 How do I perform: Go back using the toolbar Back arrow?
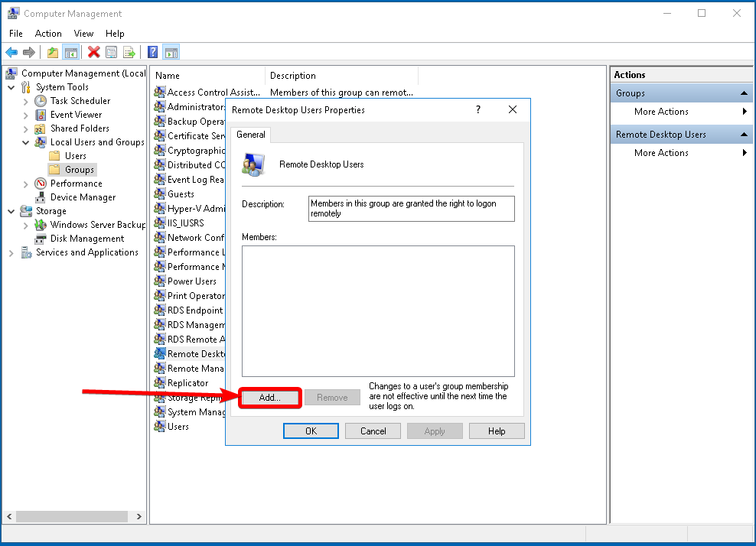[x=11, y=52]
